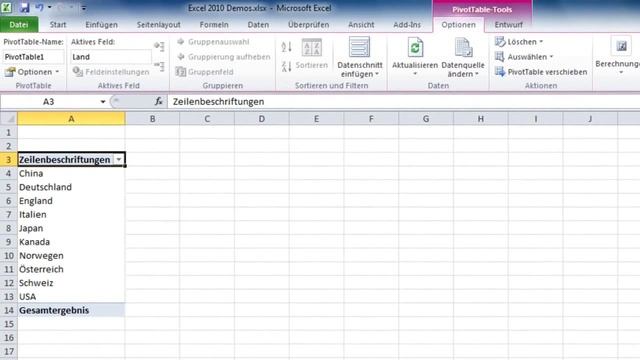The image size is (640, 360).
Task: Select row 14 header
Action: (x=9, y=310)
